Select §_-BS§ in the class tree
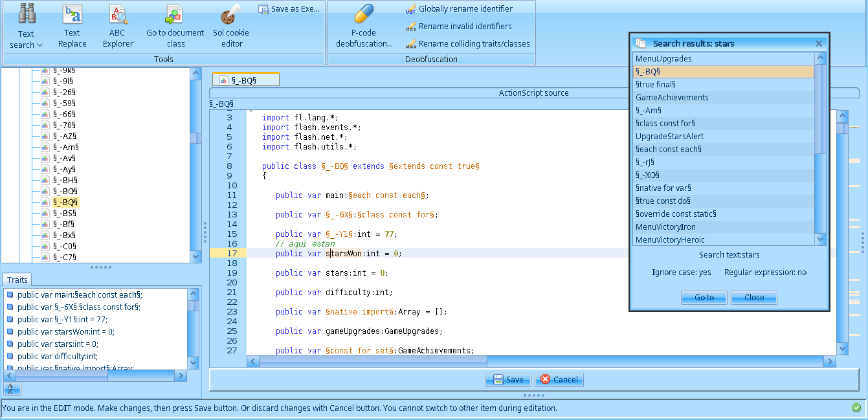The image size is (868, 420). pyautogui.click(x=65, y=213)
